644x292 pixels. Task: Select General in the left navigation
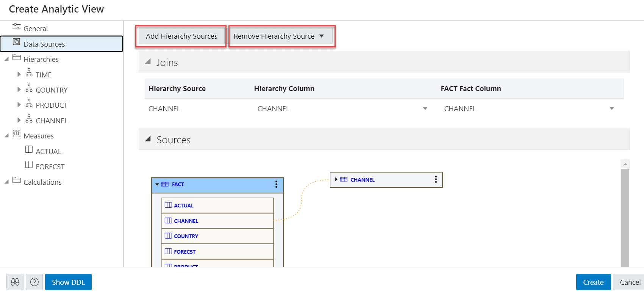click(x=36, y=28)
